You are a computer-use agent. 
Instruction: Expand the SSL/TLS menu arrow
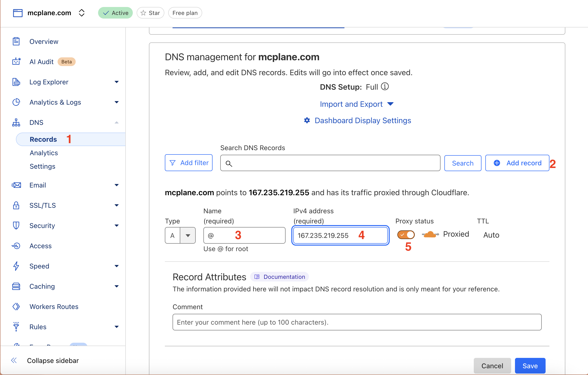pyautogui.click(x=116, y=205)
